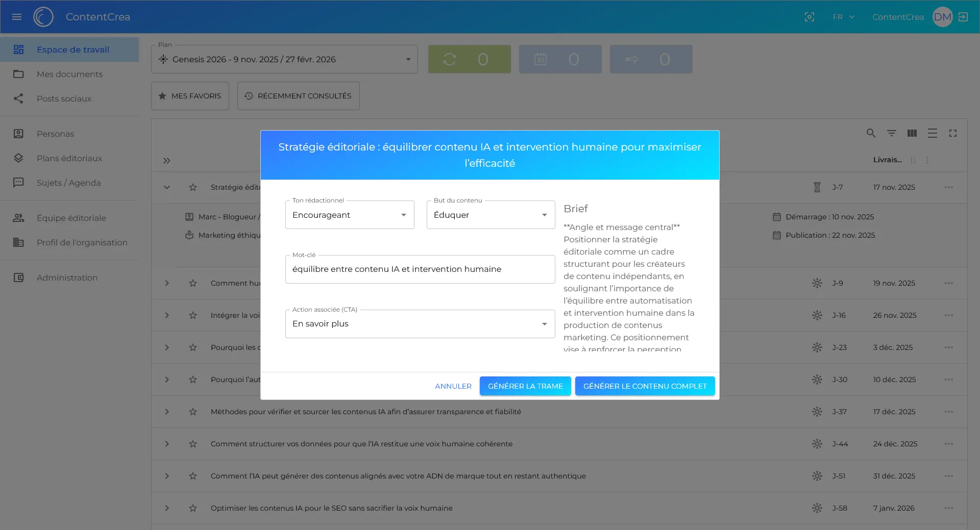This screenshot has width=980, height=530.
Task: Click the logout icon in the header
Action: click(x=963, y=17)
